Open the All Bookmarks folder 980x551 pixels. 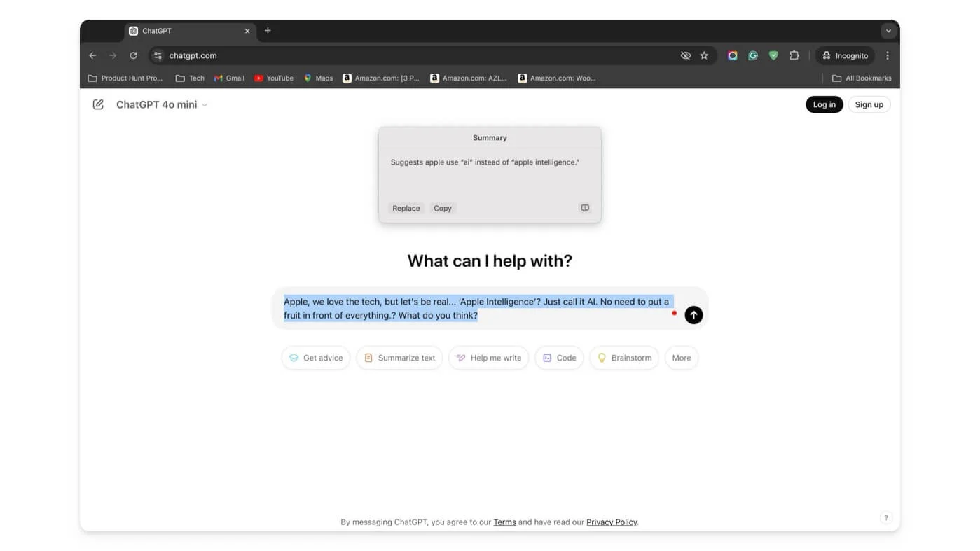coord(862,78)
